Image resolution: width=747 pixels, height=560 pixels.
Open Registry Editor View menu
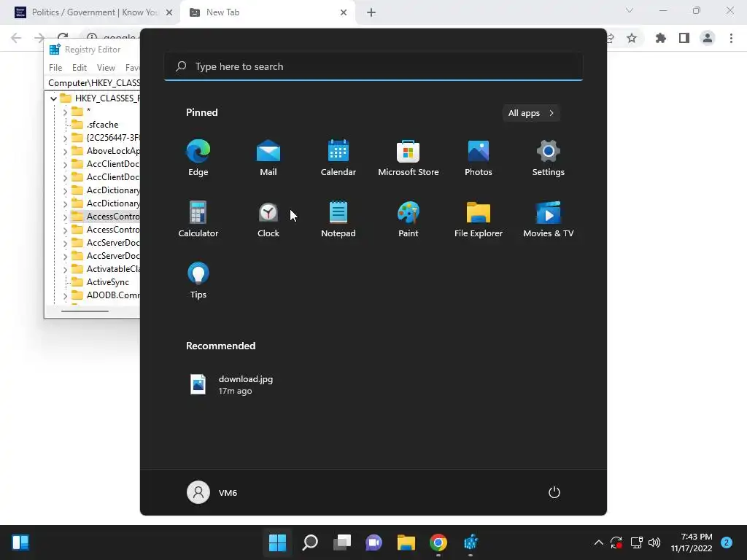(106, 68)
